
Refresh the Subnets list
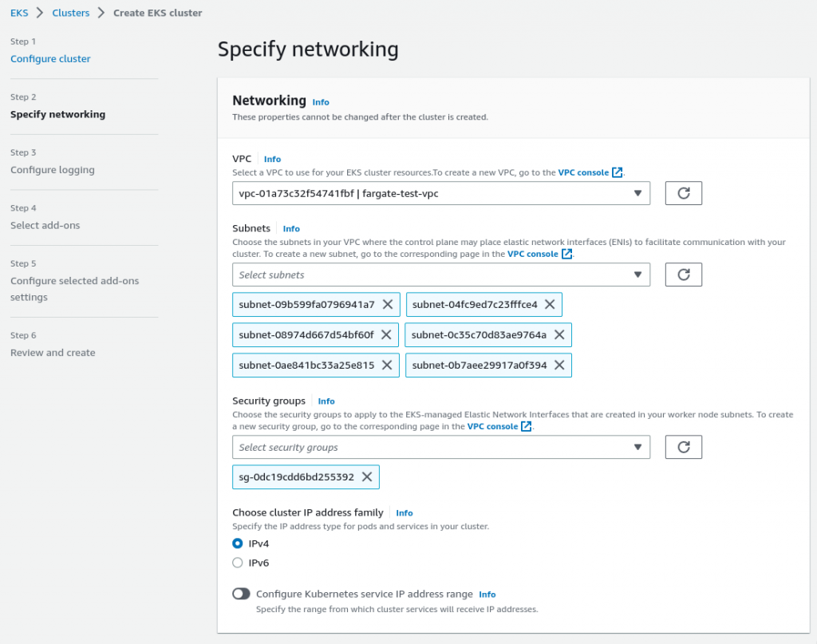pyautogui.click(x=683, y=274)
